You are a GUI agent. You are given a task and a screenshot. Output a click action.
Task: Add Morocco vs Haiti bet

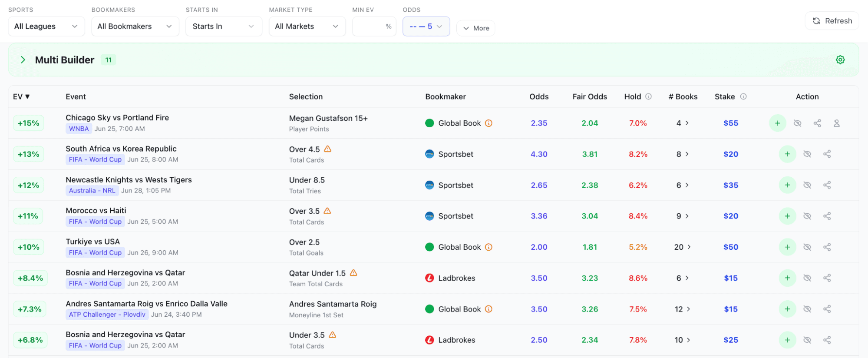pyautogui.click(x=787, y=216)
